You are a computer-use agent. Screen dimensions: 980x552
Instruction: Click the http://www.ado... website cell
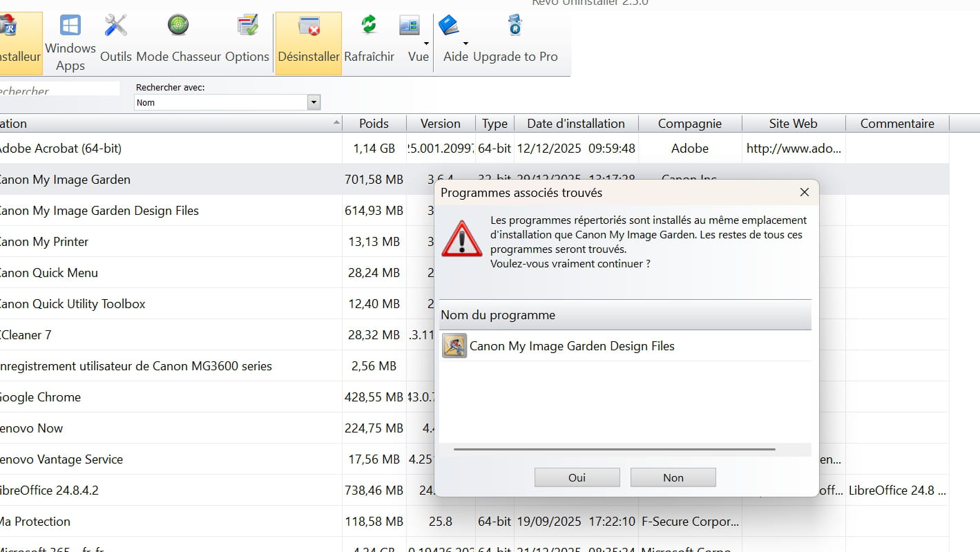click(794, 149)
